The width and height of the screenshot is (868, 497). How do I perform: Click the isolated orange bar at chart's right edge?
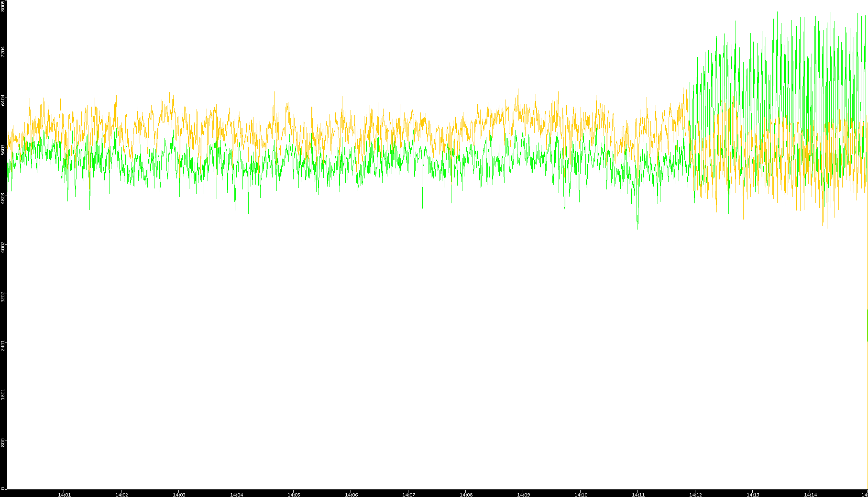tap(867, 325)
